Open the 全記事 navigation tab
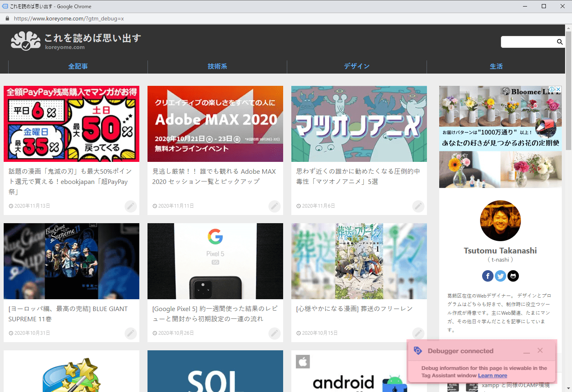The height and width of the screenshot is (392, 572). point(78,66)
